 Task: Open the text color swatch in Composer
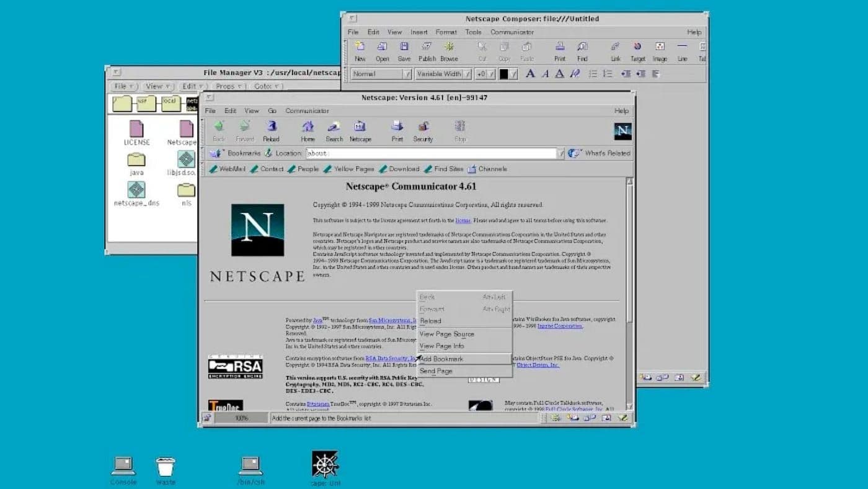pyautogui.click(x=504, y=74)
